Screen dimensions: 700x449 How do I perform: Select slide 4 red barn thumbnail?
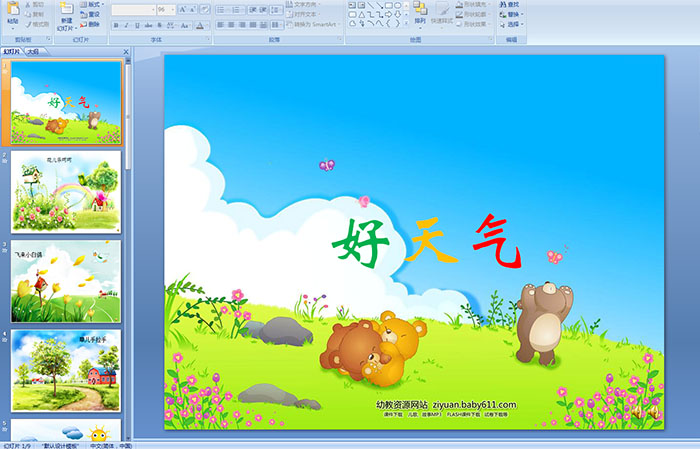coord(66,370)
